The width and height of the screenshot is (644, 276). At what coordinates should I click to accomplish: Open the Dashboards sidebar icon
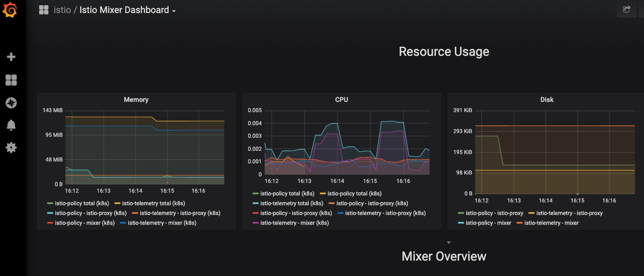(x=11, y=80)
